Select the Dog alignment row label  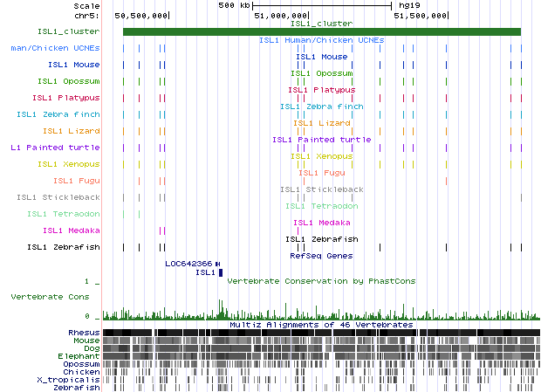click(x=91, y=348)
